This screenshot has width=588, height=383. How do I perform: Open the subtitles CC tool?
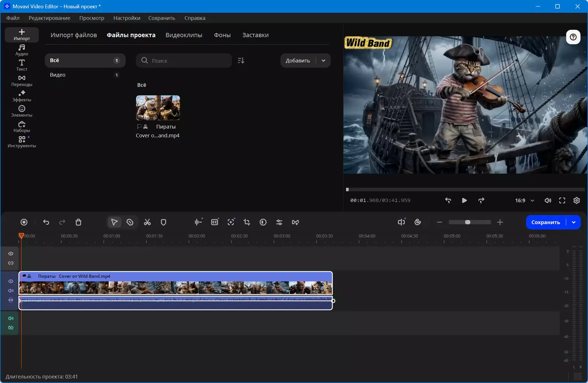[x=214, y=222]
